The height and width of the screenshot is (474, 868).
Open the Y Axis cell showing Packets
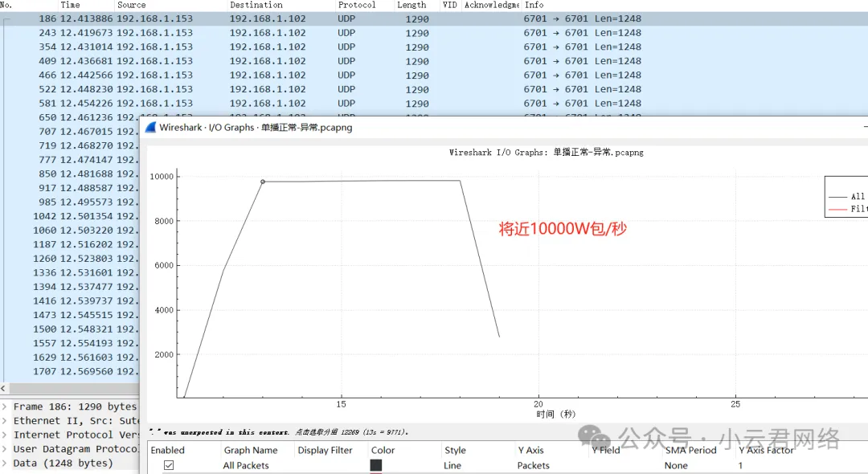tap(534, 465)
